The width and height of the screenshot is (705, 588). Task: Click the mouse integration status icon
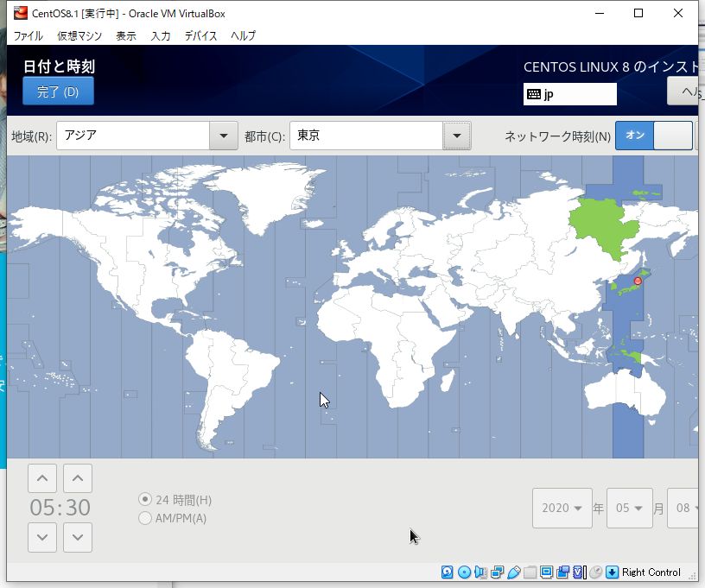tap(596, 572)
